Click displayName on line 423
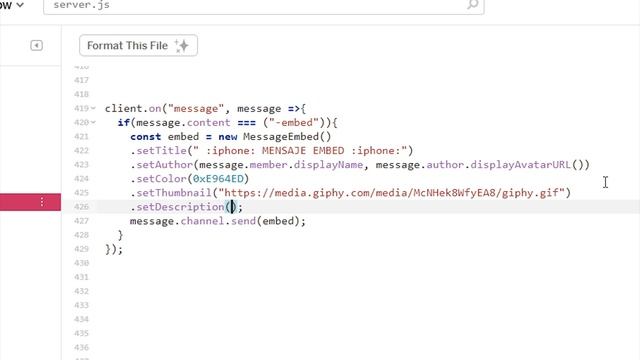The image size is (640, 360). pos(328,165)
